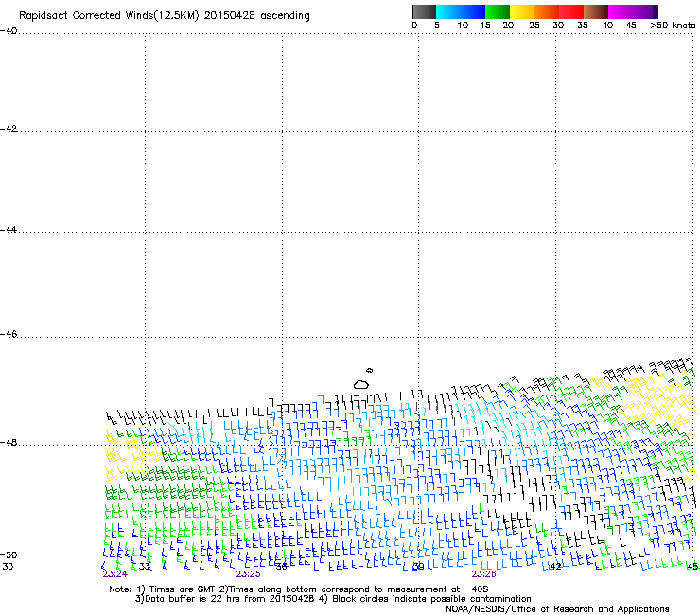Click the '20' tick label on the legend
700x615 pixels.
[x=508, y=26]
